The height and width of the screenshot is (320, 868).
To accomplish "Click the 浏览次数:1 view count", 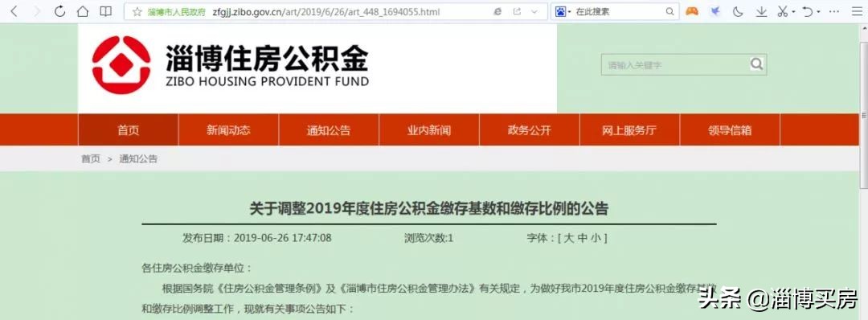I will [x=429, y=238].
